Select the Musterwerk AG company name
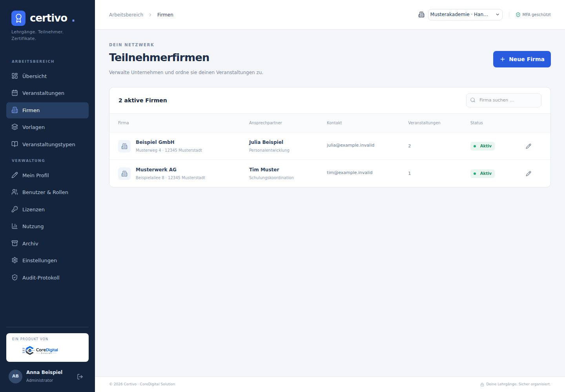The width and height of the screenshot is (565, 392). click(156, 170)
